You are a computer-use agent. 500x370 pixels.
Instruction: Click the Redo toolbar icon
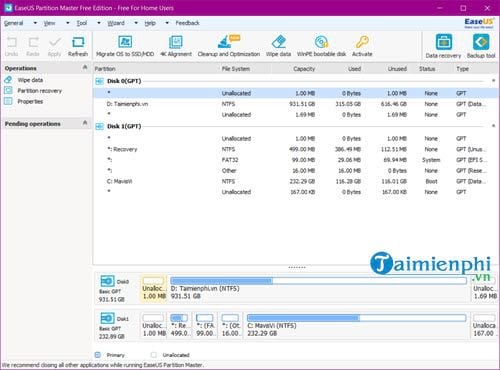pyautogui.click(x=33, y=42)
